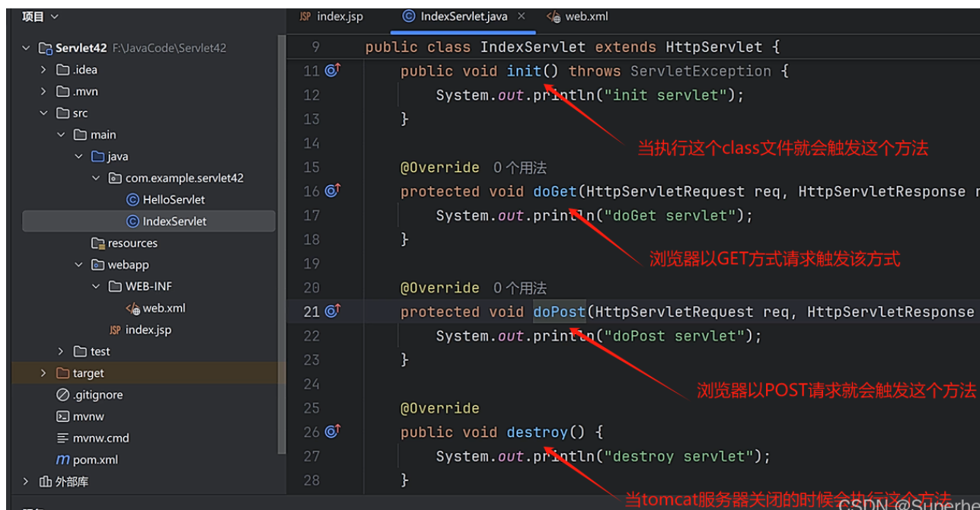Viewport: 980px width, 510px height.
Task: Select the mvnw.cmd file
Action: click(101, 438)
